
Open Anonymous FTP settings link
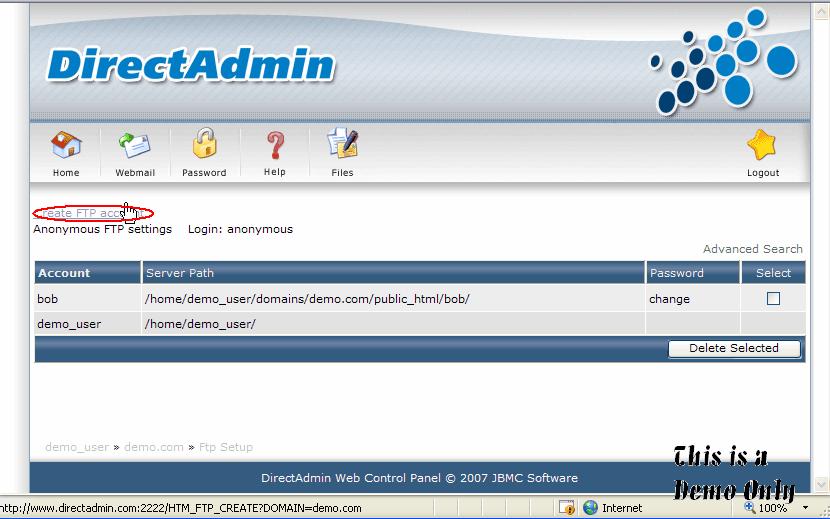tap(103, 229)
